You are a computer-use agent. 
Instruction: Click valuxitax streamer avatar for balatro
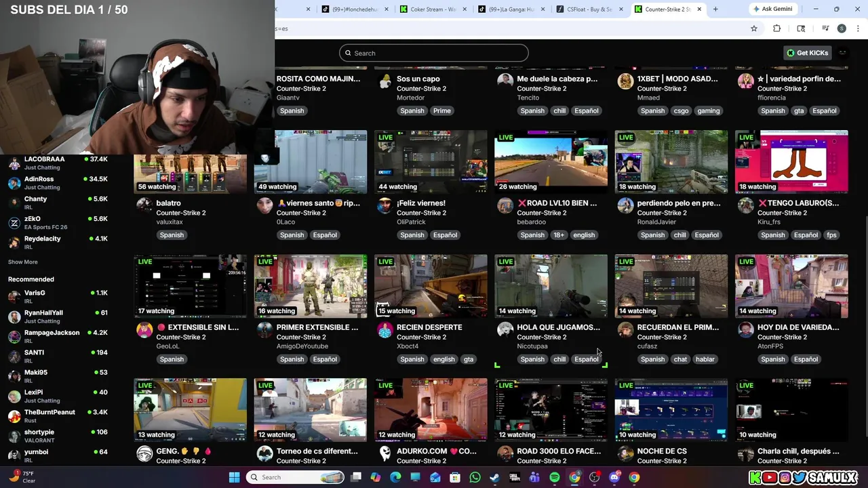coord(144,205)
